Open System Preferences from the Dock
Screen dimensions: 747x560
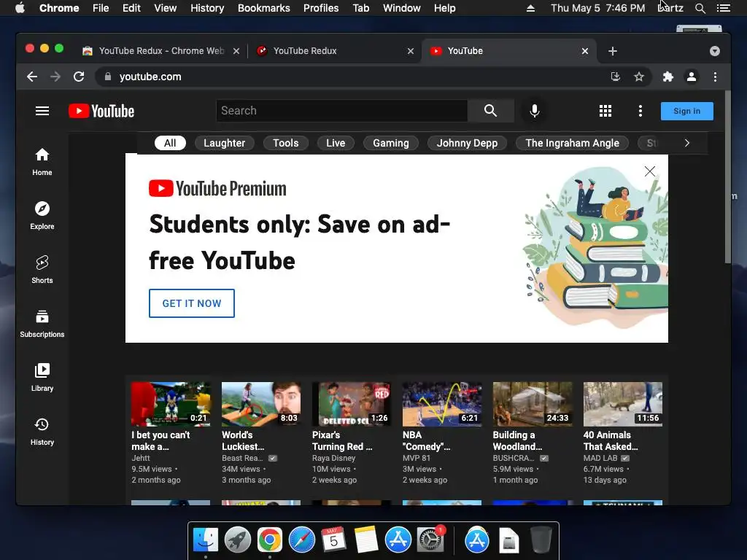[430, 540]
